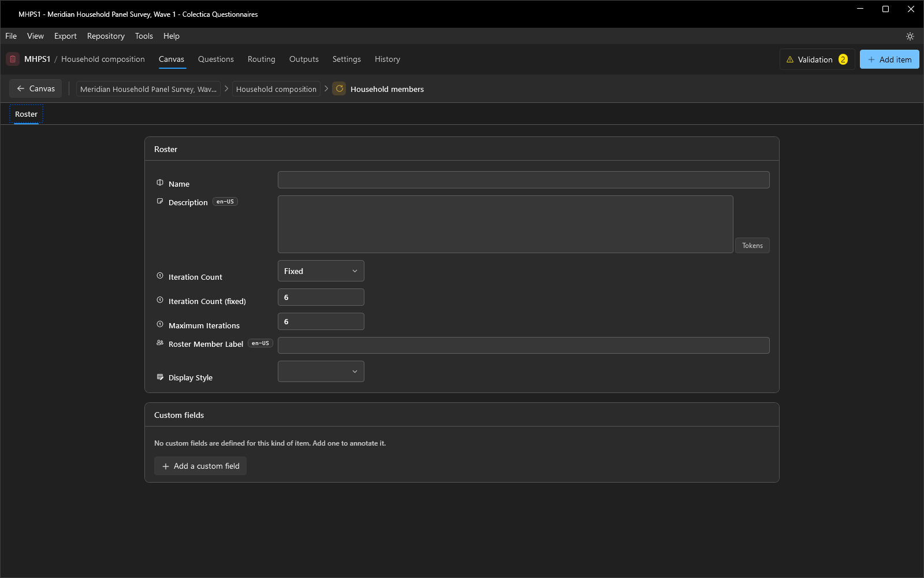This screenshot has height=578, width=924.
Task: Click the Name field label icon
Action: (x=160, y=183)
